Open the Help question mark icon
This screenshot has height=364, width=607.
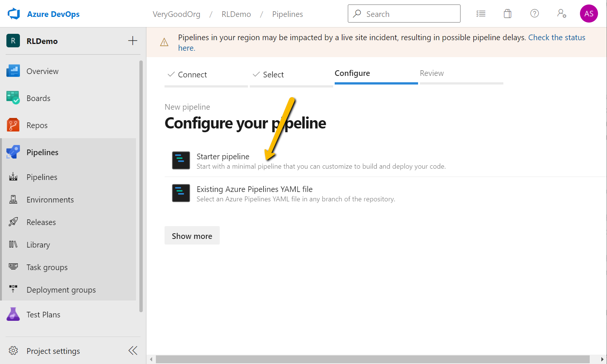(535, 14)
